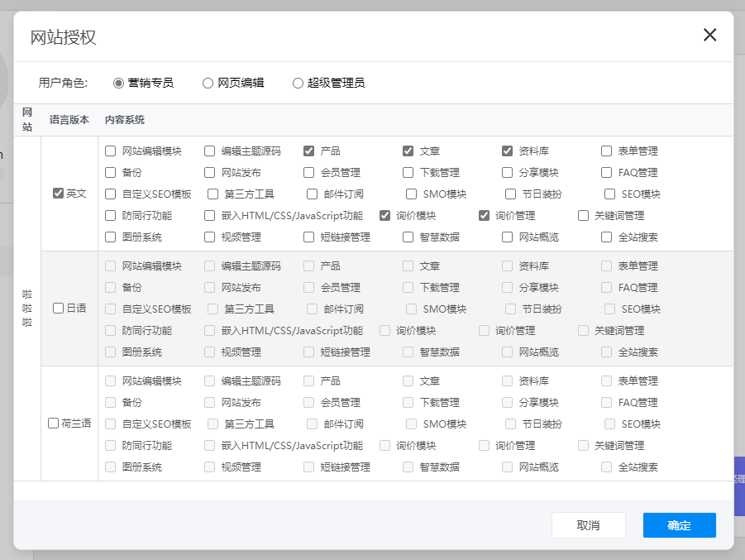745x560 pixels.
Task: Select the 营销专员 user role
Action: (x=119, y=83)
